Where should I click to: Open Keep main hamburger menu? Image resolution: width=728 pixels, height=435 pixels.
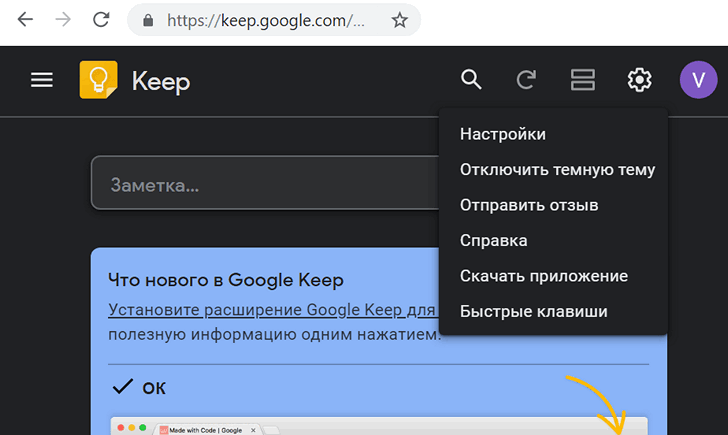[x=42, y=80]
